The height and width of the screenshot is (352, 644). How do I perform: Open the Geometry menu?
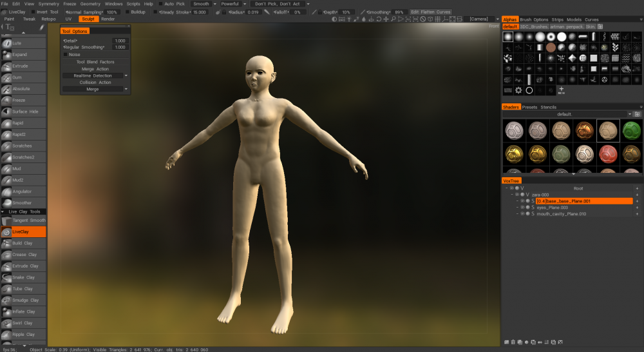coord(90,4)
